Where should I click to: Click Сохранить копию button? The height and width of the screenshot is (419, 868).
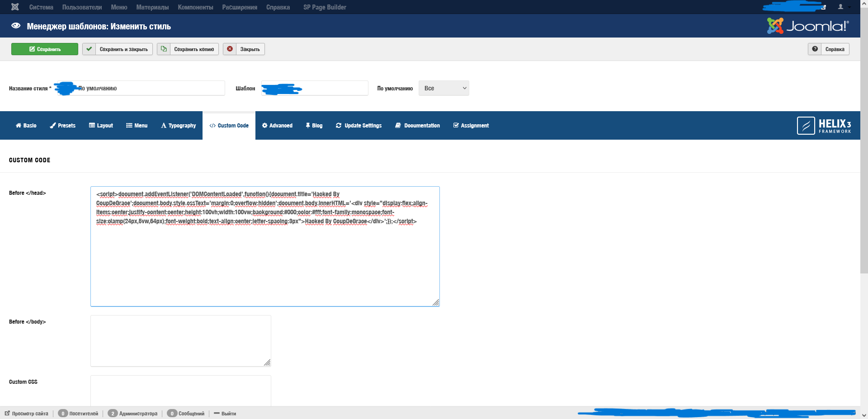(188, 49)
